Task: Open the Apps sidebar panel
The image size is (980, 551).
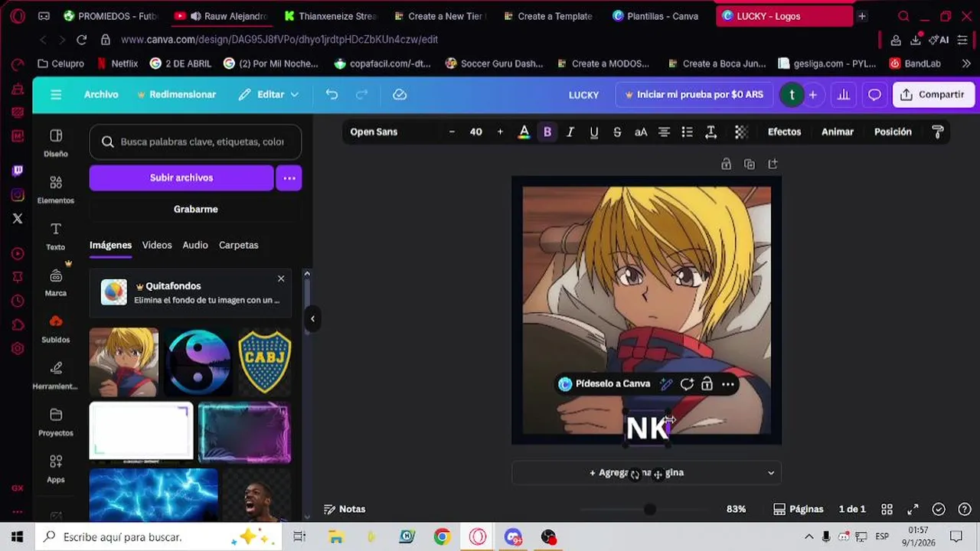Action: (56, 469)
